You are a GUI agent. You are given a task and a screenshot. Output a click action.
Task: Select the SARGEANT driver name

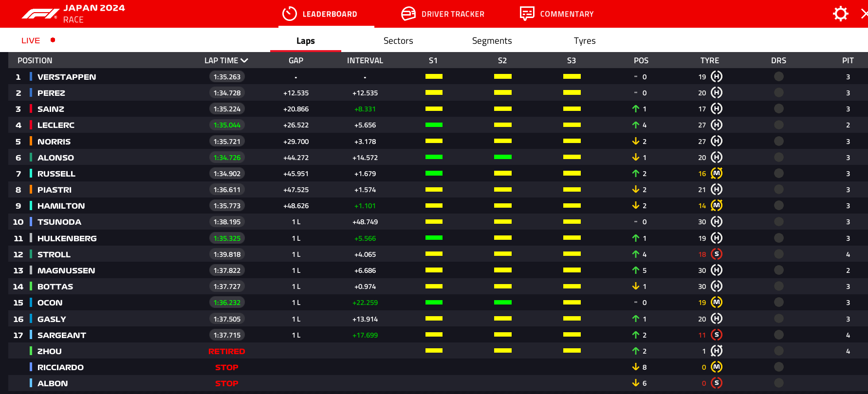[x=62, y=335]
